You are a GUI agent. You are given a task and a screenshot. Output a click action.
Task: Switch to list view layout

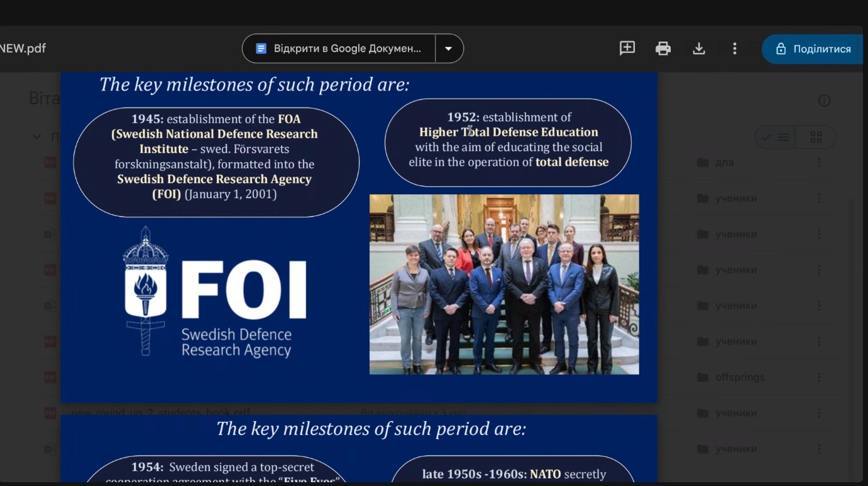[776, 137]
